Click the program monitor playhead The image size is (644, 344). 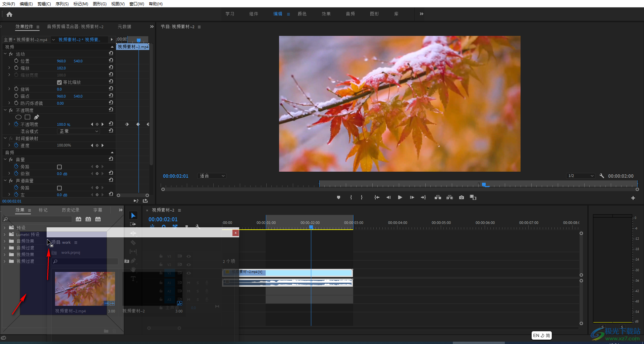tap(484, 184)
